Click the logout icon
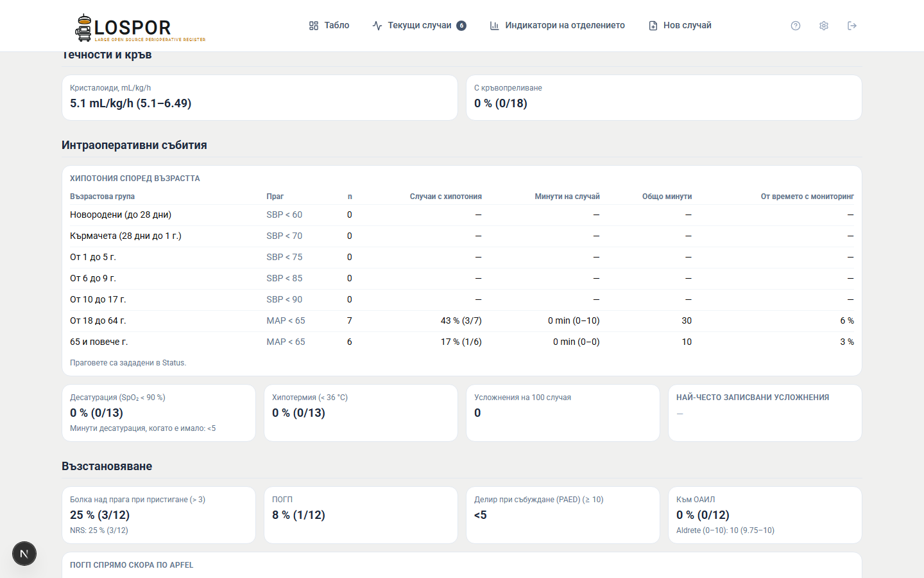The height and width of the screenshot is (578, 924). click(852, 26)
